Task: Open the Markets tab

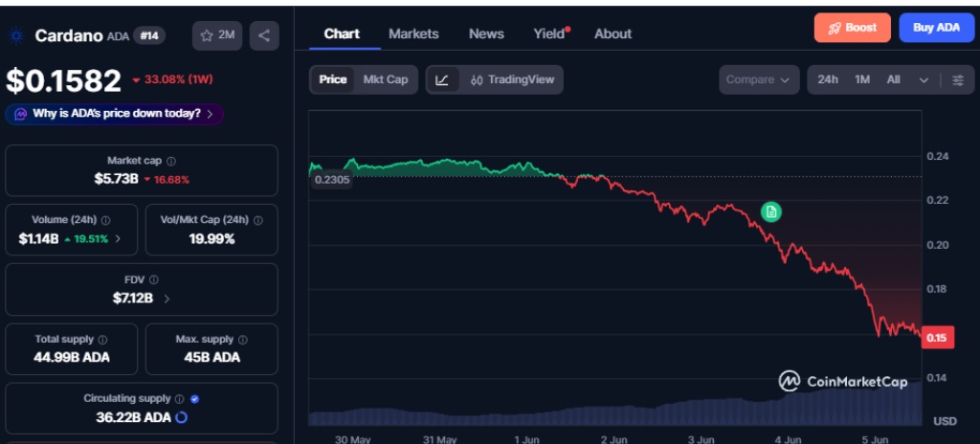Action: 413,33
